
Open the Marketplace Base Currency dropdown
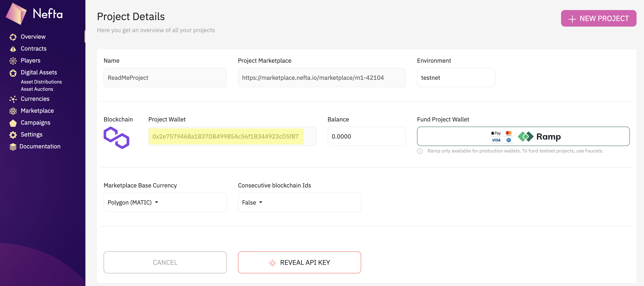165,202
